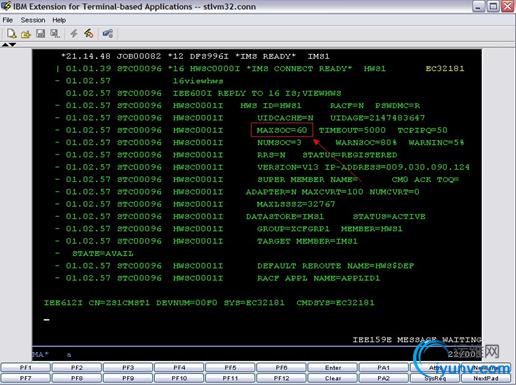Click the 'IMS CONNECT READY' message text

point(299,68)
